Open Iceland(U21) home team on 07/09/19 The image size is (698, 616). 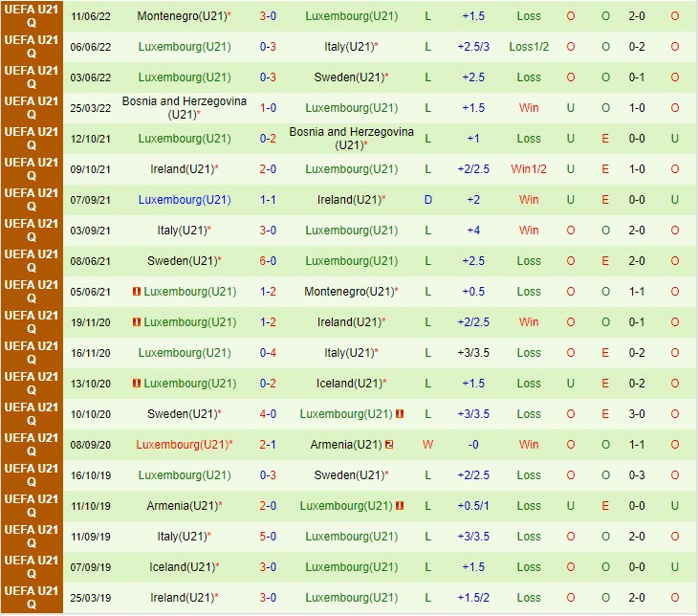184,567
